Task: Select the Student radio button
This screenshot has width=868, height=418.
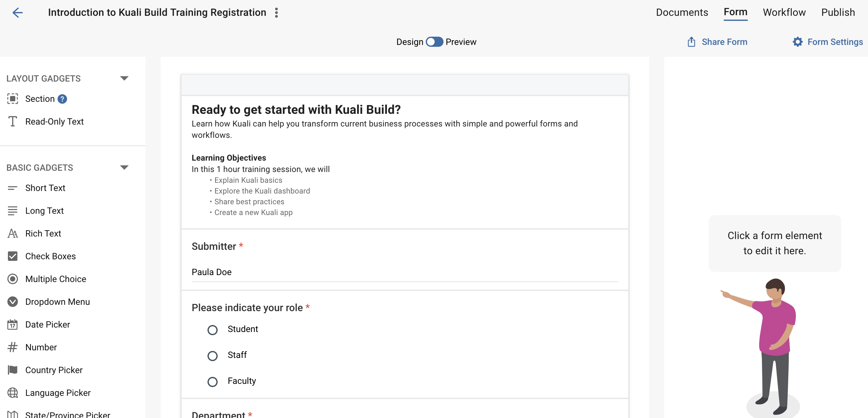Action: click(x=212, y=330)
